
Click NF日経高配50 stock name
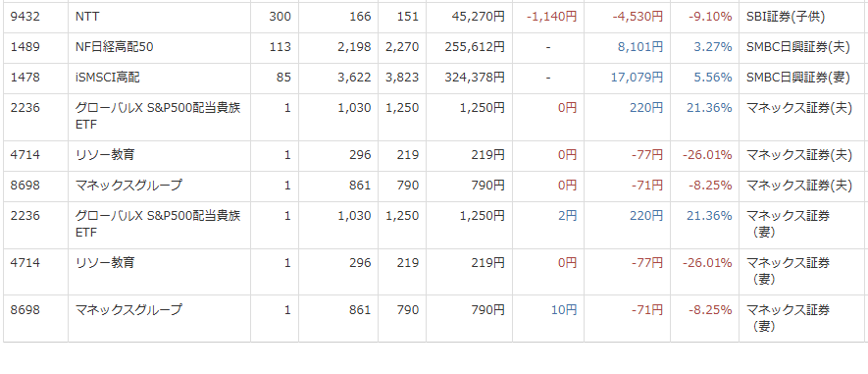tap(114, 48)
